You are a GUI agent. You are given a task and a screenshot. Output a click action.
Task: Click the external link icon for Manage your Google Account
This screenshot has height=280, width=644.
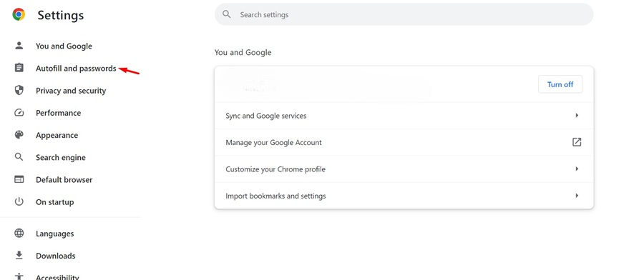pos(577,142)
